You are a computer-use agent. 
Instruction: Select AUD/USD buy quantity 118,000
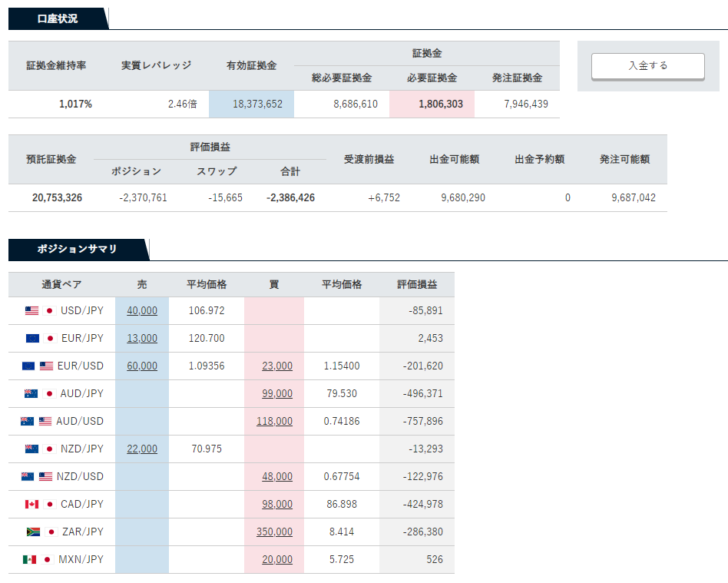pos(274,421)
